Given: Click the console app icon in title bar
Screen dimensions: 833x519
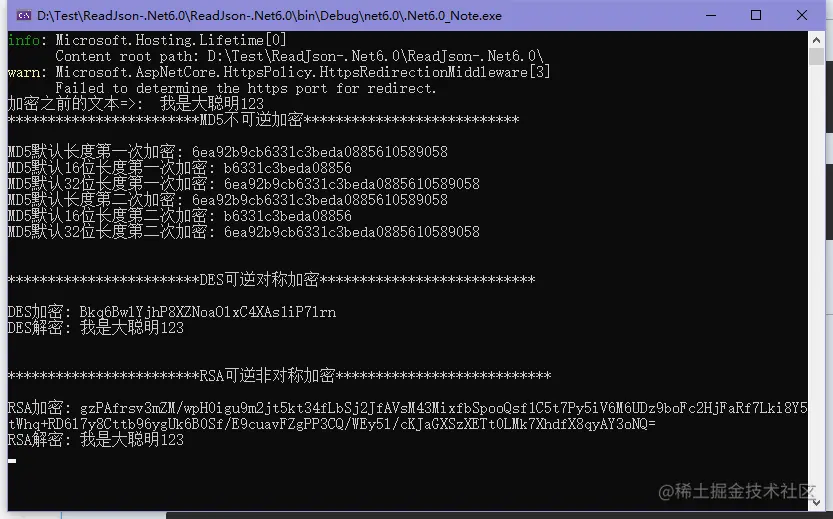Looking at the screenshot, I should coord(21,15).
